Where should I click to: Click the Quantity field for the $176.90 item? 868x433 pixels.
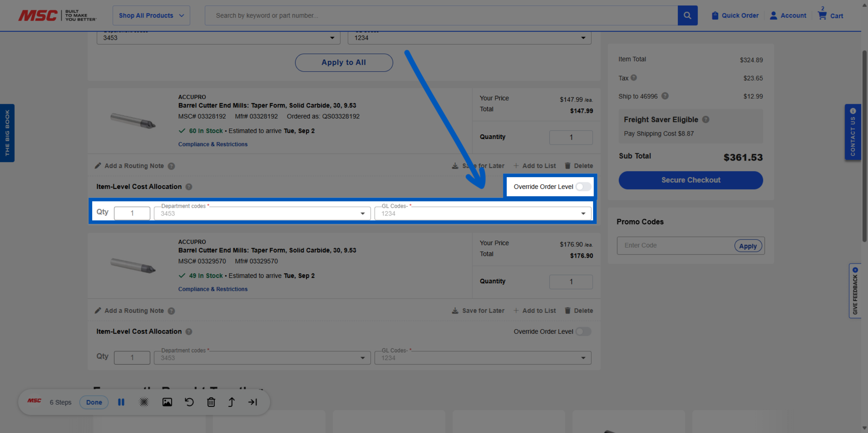point(571,282)
